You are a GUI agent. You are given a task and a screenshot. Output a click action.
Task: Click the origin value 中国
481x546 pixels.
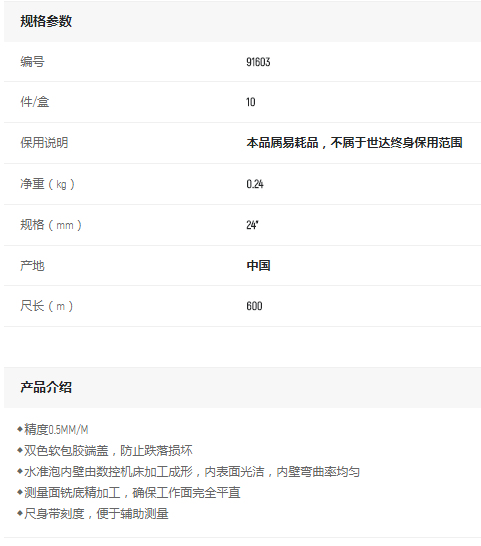[258, 266]
